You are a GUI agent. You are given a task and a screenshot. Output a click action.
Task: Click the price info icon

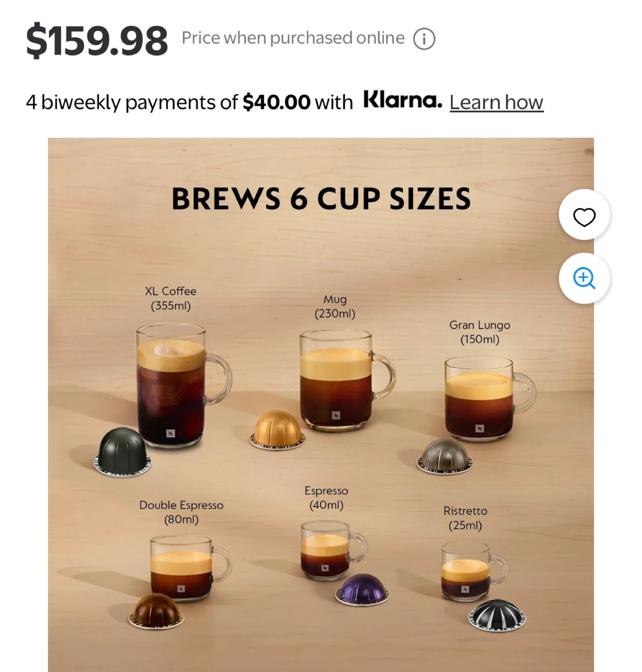click(x=424, y=39)
